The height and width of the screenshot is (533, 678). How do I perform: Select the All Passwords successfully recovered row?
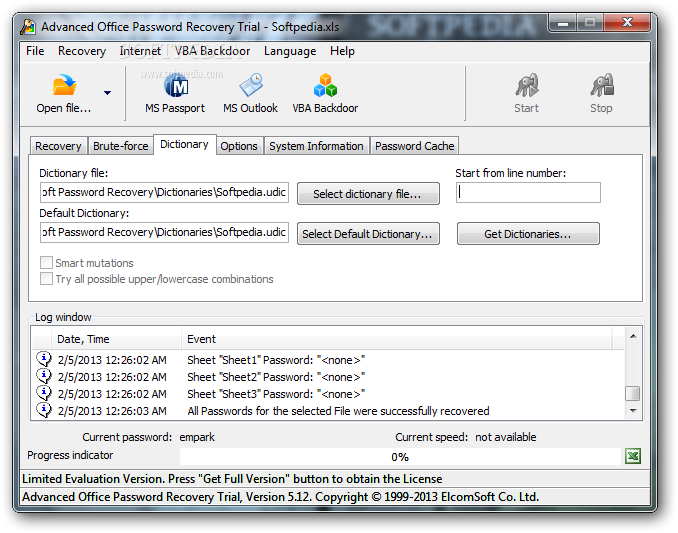tap(329, 411)
